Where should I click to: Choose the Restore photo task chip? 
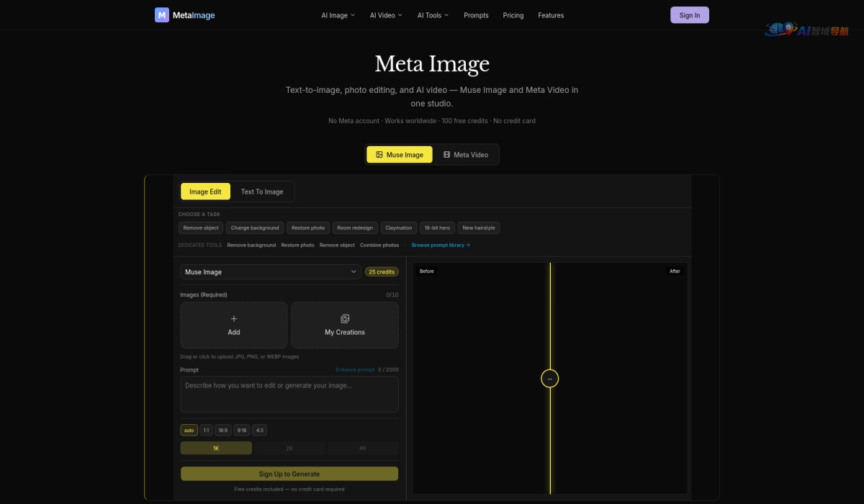pos(308,228)
